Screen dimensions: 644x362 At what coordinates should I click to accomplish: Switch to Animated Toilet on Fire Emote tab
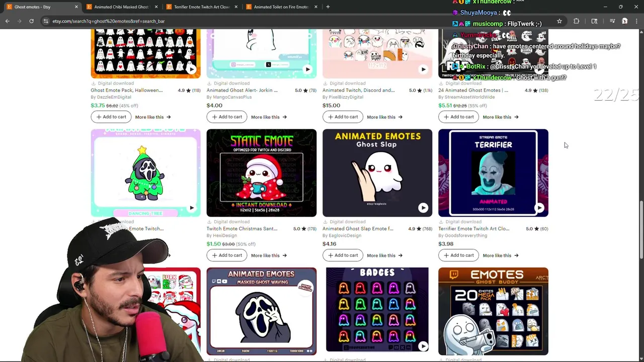pos(281,7)
